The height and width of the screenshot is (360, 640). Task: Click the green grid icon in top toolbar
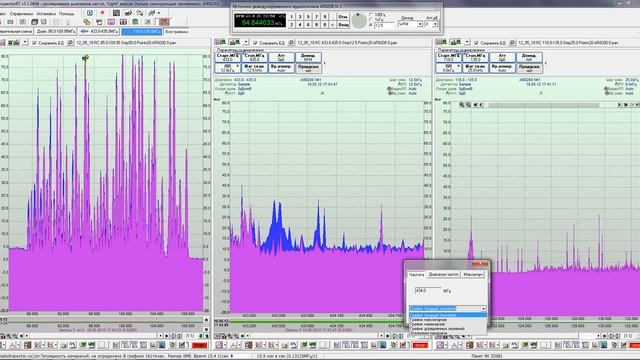[x=116, y=13]
